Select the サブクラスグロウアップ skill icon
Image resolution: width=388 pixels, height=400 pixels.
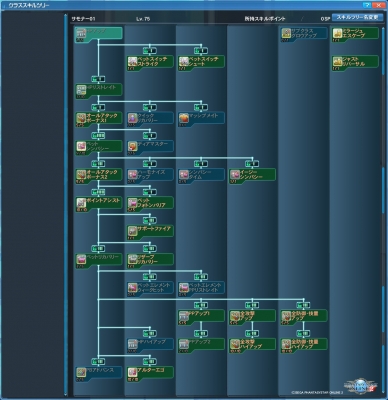pyautogui.click(x=286, y=33)
